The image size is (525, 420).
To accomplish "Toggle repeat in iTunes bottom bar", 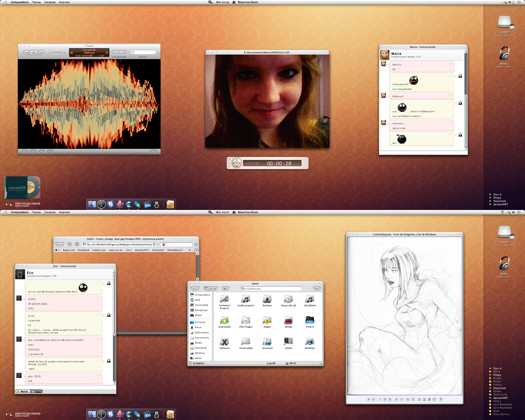I will click(x=42, y=152).
